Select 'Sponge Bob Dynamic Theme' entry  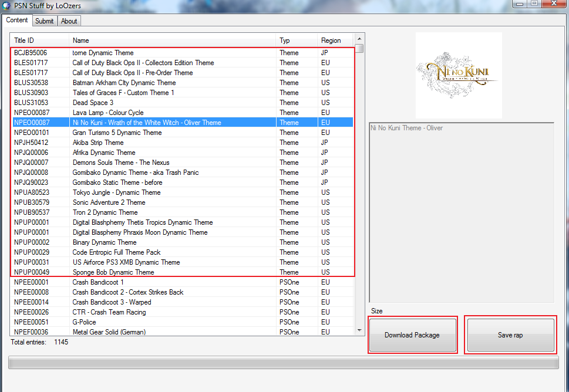(183, 272)
